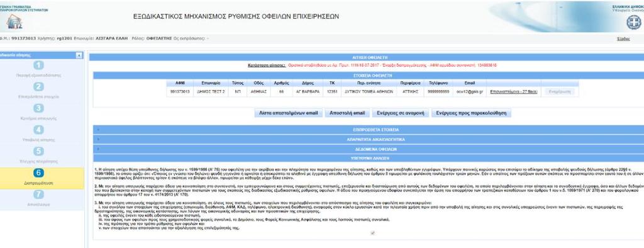Click the ΑΦΜ column header

pos(179,83)
